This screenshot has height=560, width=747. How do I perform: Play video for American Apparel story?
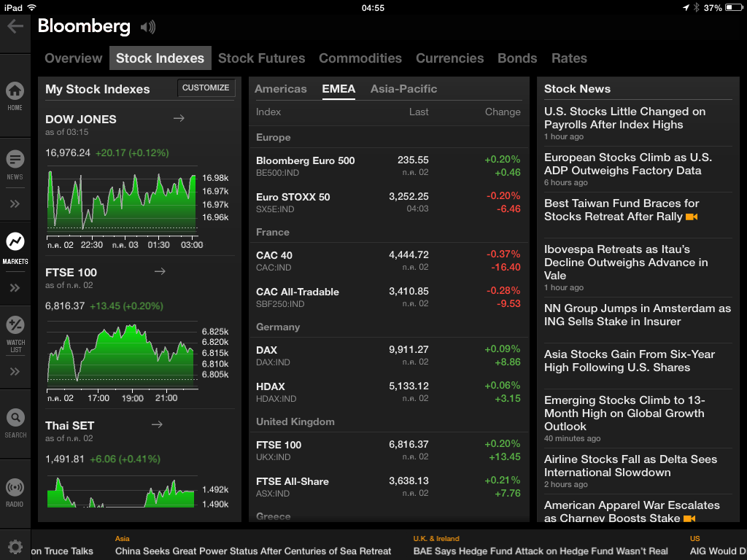click(x=689, y=518)
